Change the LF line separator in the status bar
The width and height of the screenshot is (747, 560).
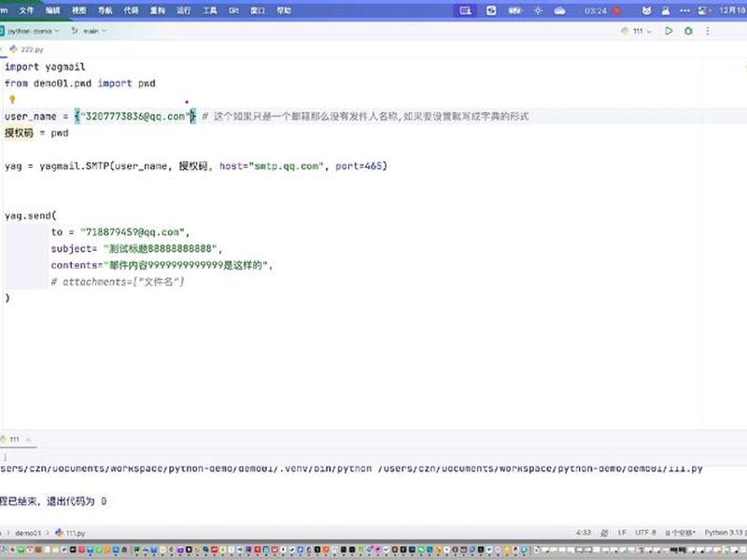coord(622,533)
